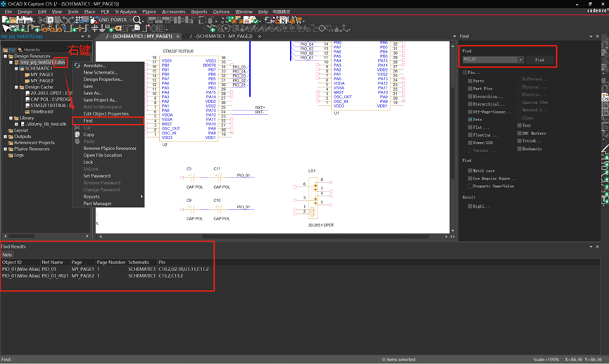The height and width of the screenshot is (364, 609).
Task: Enable the Part Pins checkbox
Action: point(470,89)
